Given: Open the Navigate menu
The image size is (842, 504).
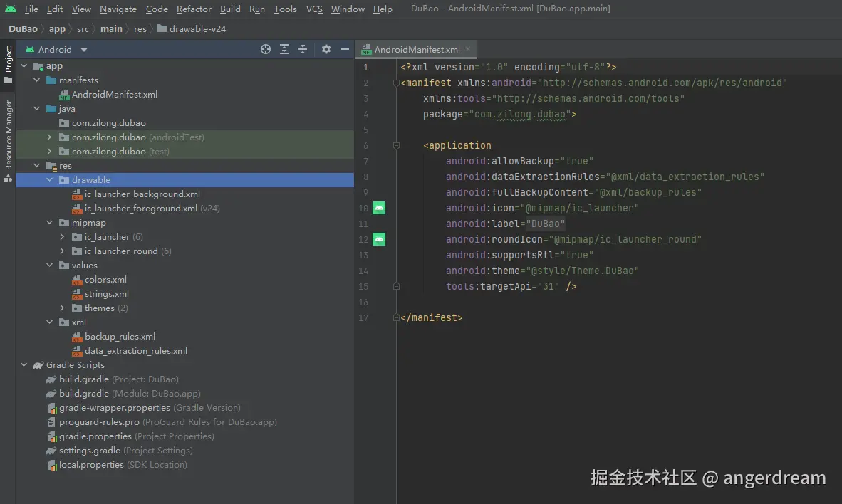Looking at the screenshot, I should [118, 9].
